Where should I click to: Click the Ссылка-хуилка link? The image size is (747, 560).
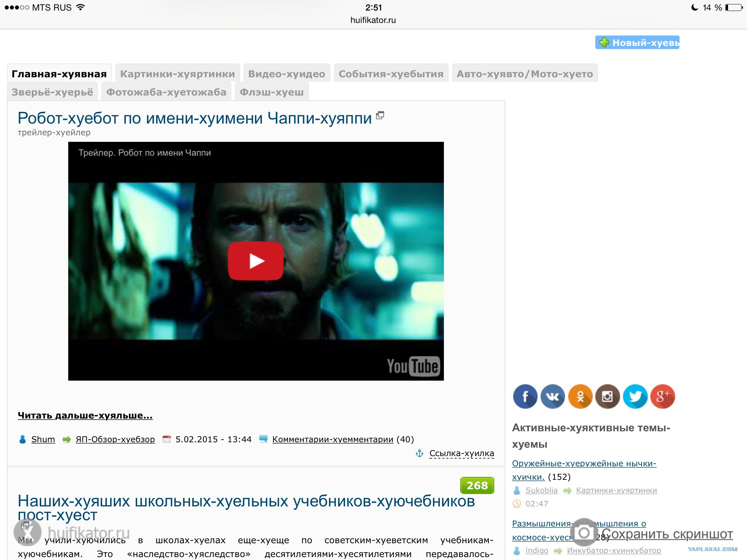(462, 453)
